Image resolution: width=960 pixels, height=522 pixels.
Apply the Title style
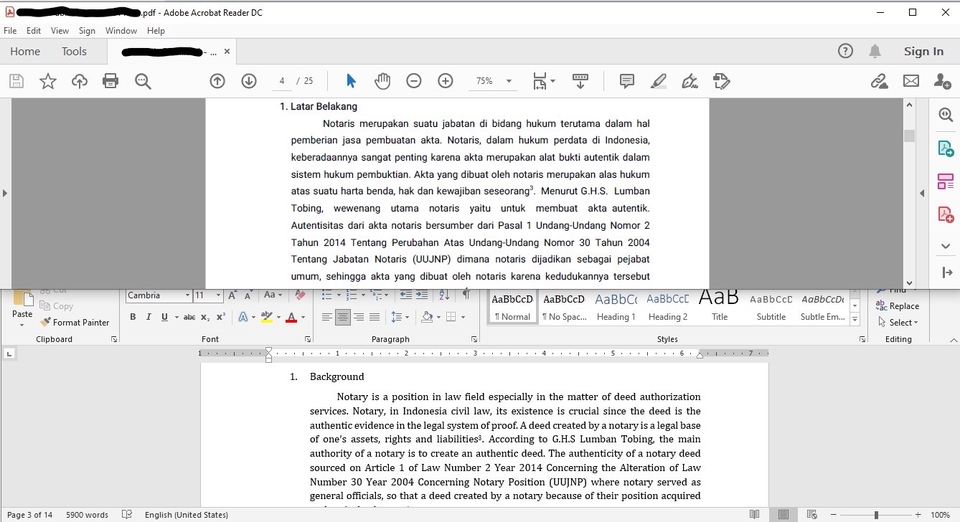click(719, 307)
